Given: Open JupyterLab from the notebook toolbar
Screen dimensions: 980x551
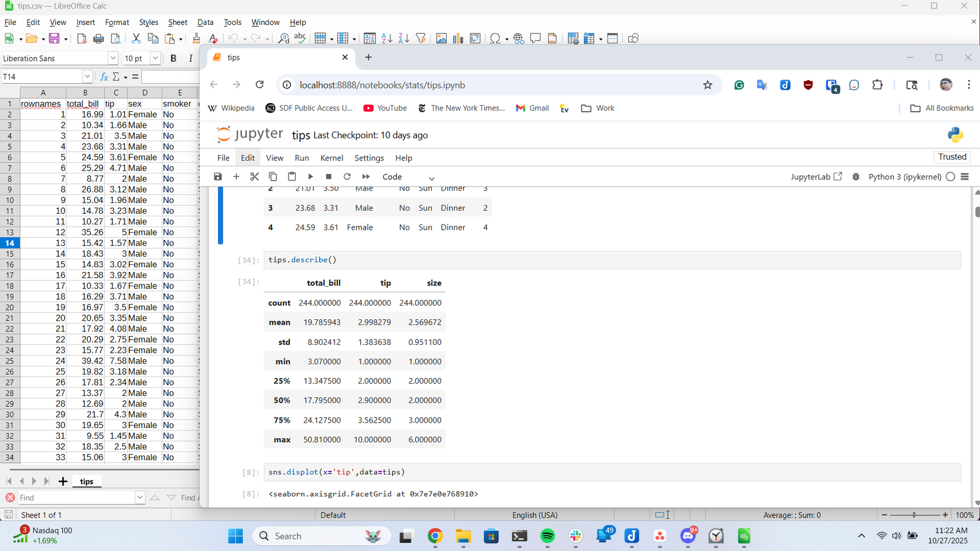Looking at the screenshot, I should (x=817, y=176).
